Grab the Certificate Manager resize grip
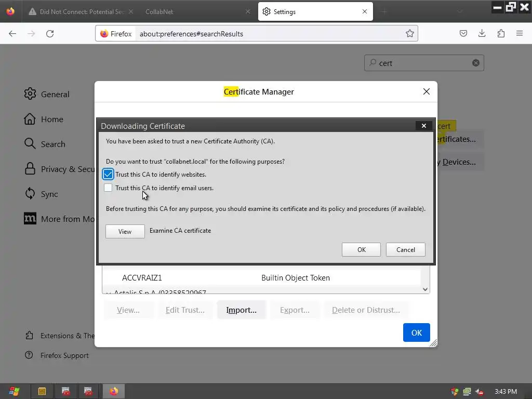Viewport: 532px width, 399px height. click(x=433, y=343)
